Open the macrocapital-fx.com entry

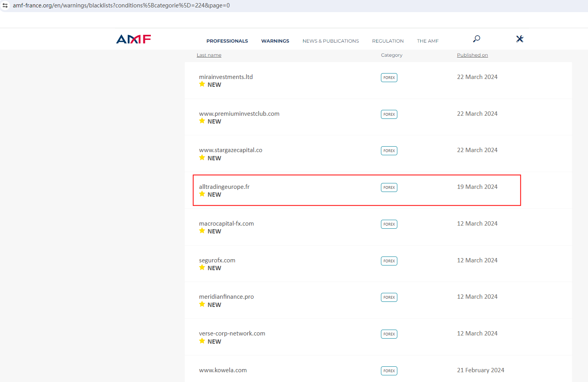tap(226, 224)
